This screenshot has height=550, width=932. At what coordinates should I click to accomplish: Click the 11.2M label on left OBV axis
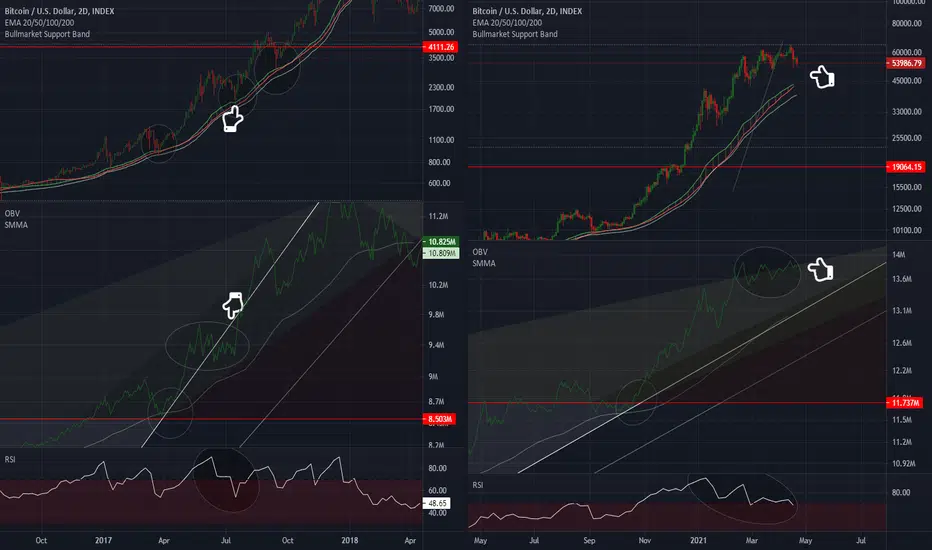pos(438,216)
